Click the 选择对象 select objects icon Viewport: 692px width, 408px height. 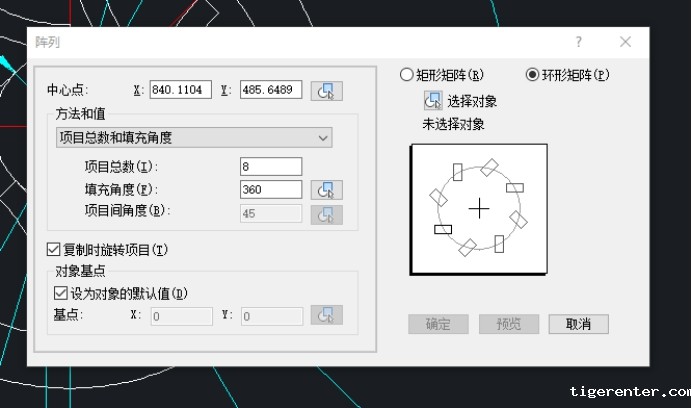click(433, 101)
